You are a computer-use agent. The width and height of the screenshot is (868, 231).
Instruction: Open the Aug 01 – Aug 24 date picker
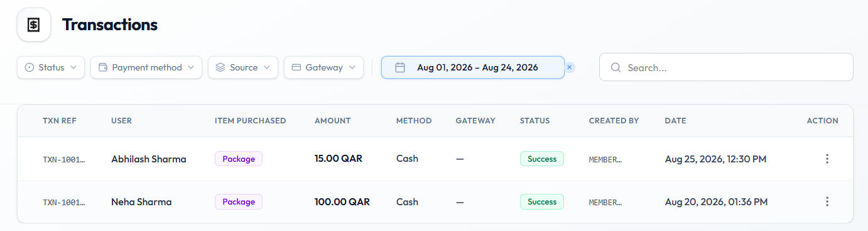pos(473,67)
